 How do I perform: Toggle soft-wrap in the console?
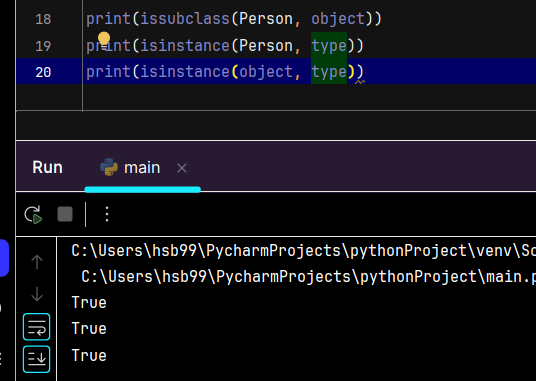pos(37,327)
